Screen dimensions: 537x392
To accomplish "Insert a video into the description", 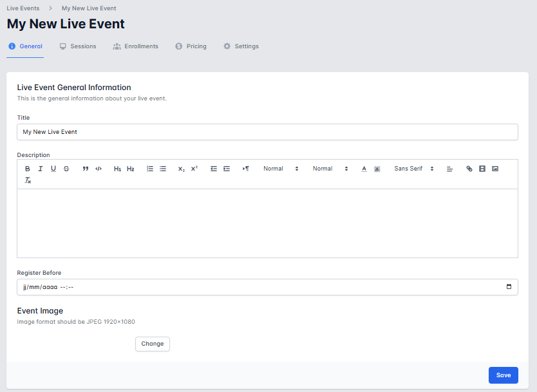I will pos(482,169).
